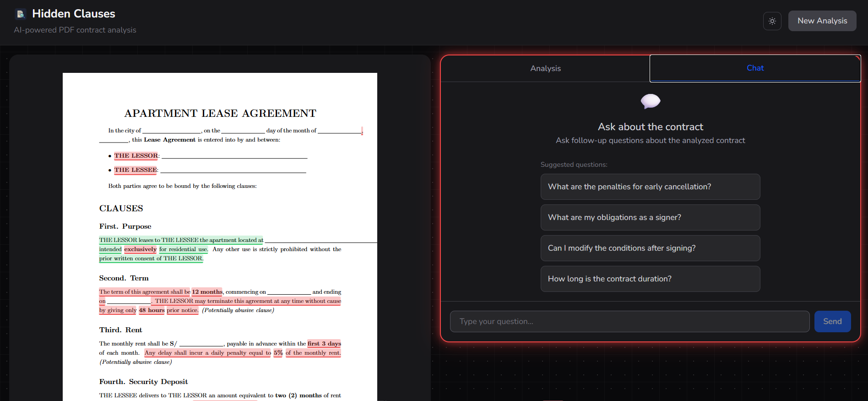The width and height of the screenshot is (868, 401).
Task: Click the red highlighted word 'exclusively'
Action: 141,249
